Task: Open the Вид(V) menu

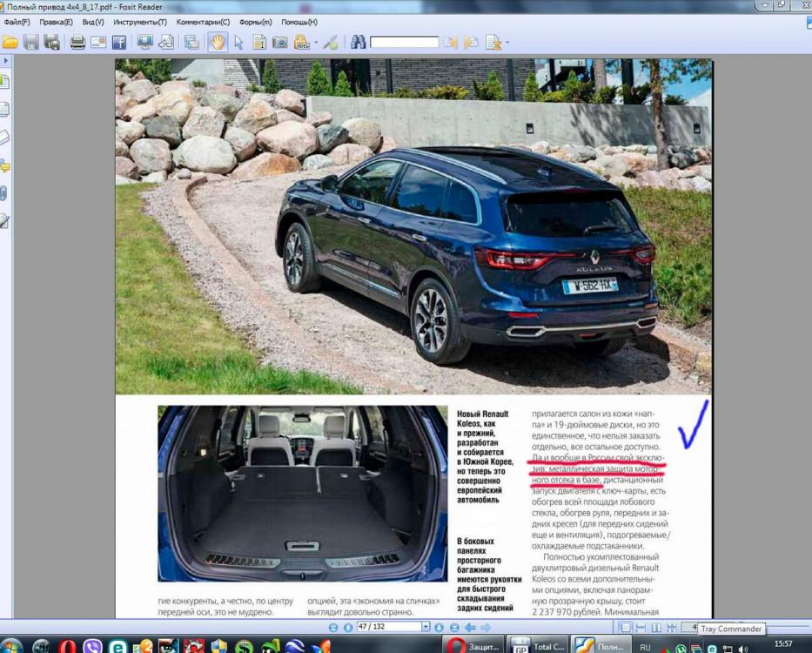Action: coord(93,23)
